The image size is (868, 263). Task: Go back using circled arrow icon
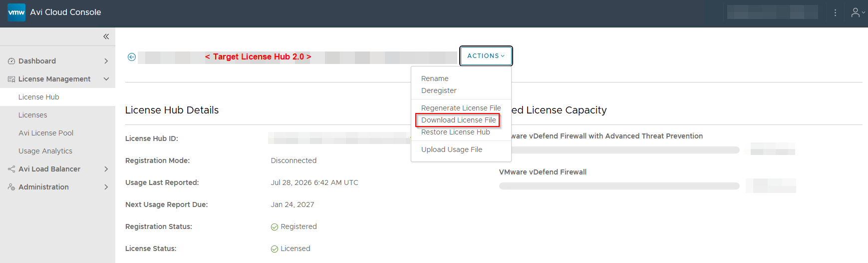[132, 57]
